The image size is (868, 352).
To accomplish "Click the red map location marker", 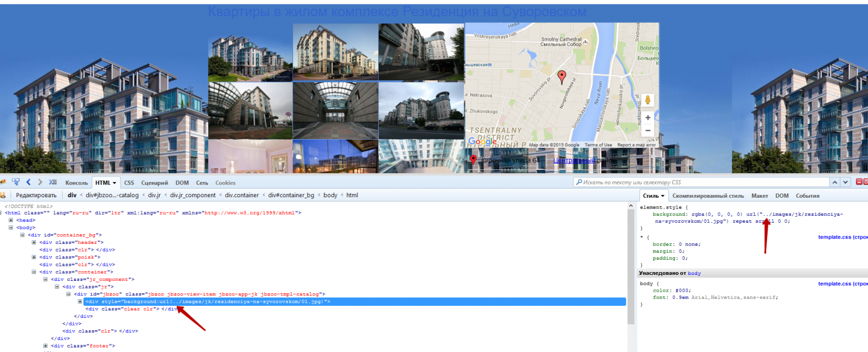I will point(562,77).
